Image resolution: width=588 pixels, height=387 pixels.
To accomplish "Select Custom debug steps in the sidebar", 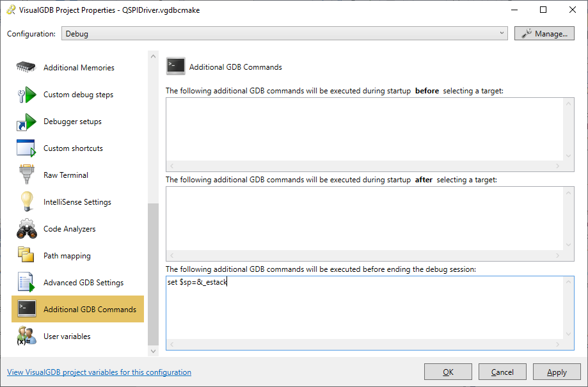I will click(77, 95).
